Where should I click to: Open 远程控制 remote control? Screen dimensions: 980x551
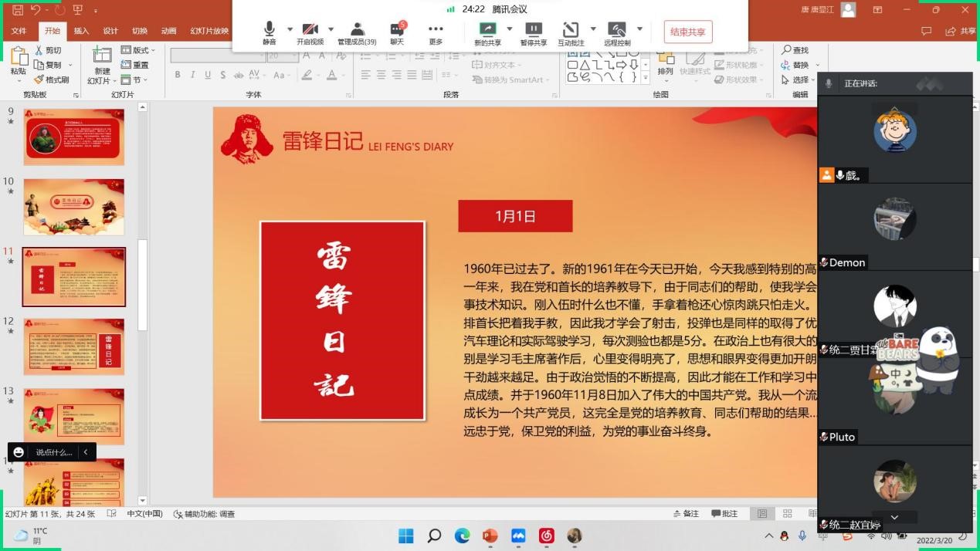[x=617, y=33]
